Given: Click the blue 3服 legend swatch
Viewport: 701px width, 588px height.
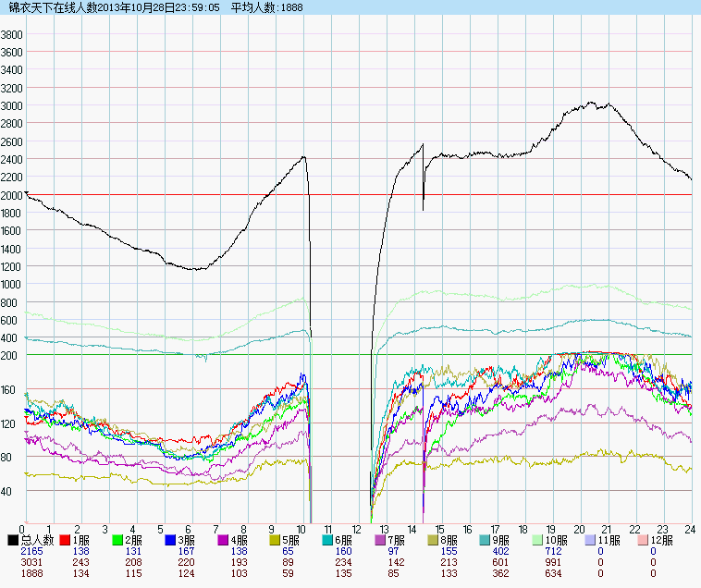Looking at the screenshot, I should [171, 540].
